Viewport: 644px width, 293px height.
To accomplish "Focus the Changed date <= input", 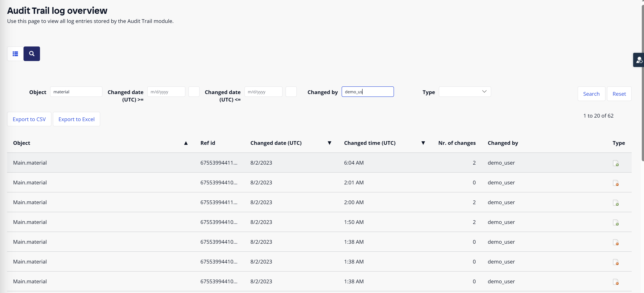I will [263, 92].
